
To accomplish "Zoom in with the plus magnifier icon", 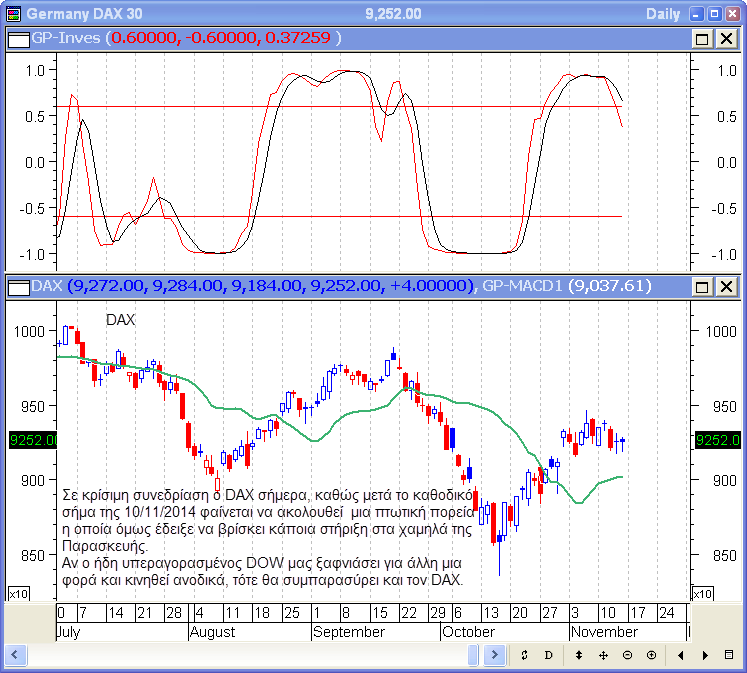I will click(x=651, y=655).
